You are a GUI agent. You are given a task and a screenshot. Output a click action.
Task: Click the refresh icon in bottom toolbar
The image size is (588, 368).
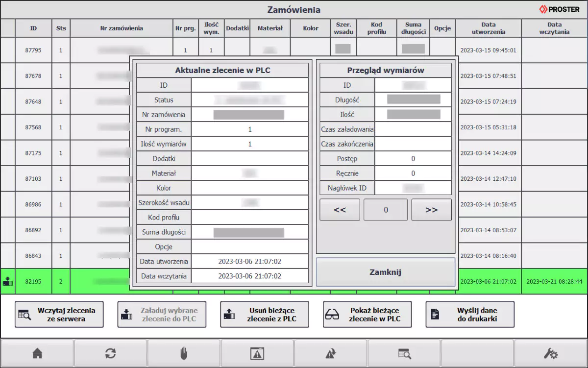point(111,353)
